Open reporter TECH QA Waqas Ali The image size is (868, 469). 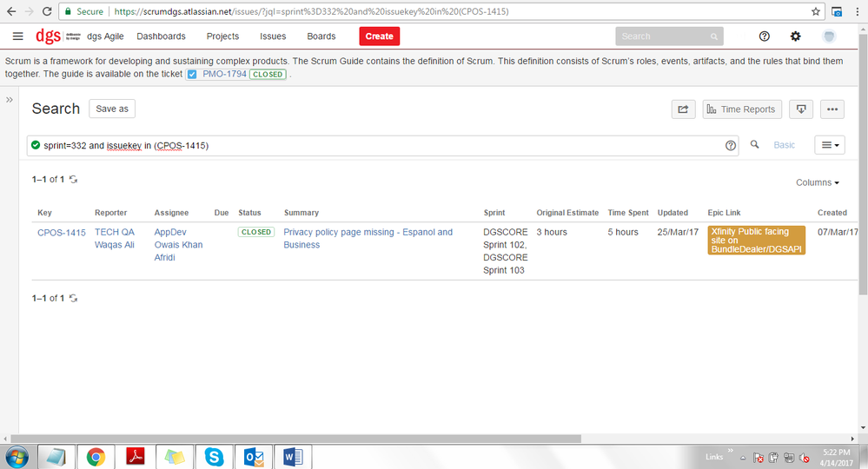(x=115, y=238)
